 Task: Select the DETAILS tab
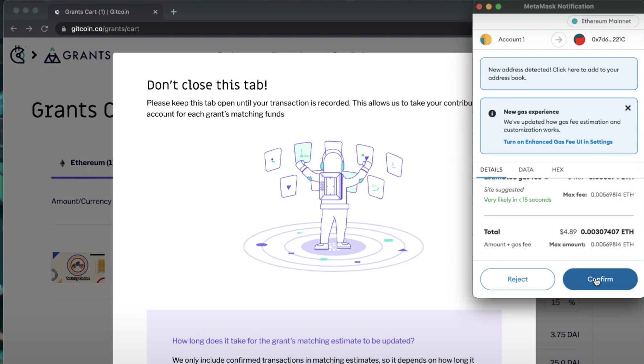tap(491, 170)
